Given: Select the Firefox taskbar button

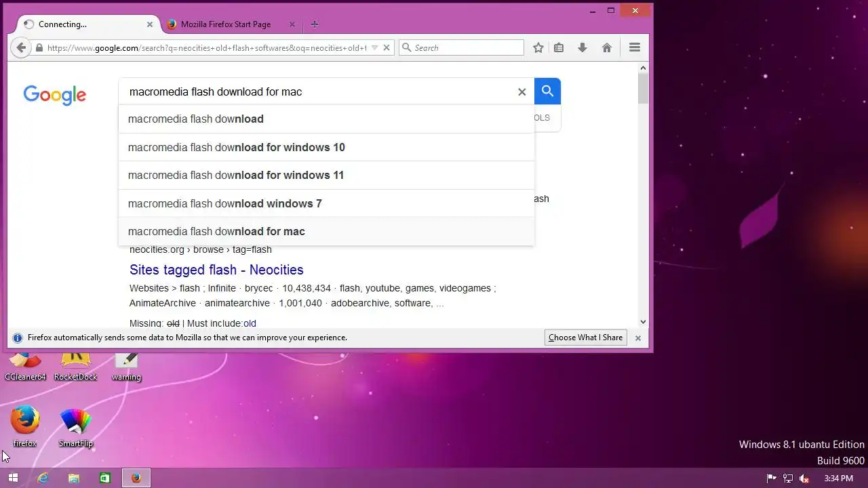Looking at the screenshot, I should tap(136, 478).
